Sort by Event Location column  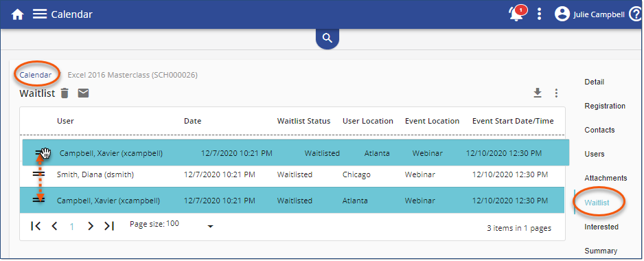[432, 121]
